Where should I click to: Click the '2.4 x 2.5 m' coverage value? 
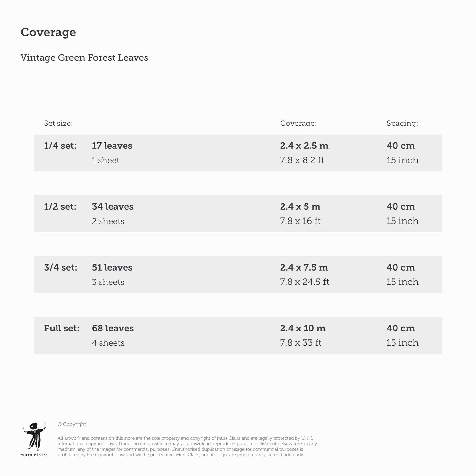click(304, 146)
